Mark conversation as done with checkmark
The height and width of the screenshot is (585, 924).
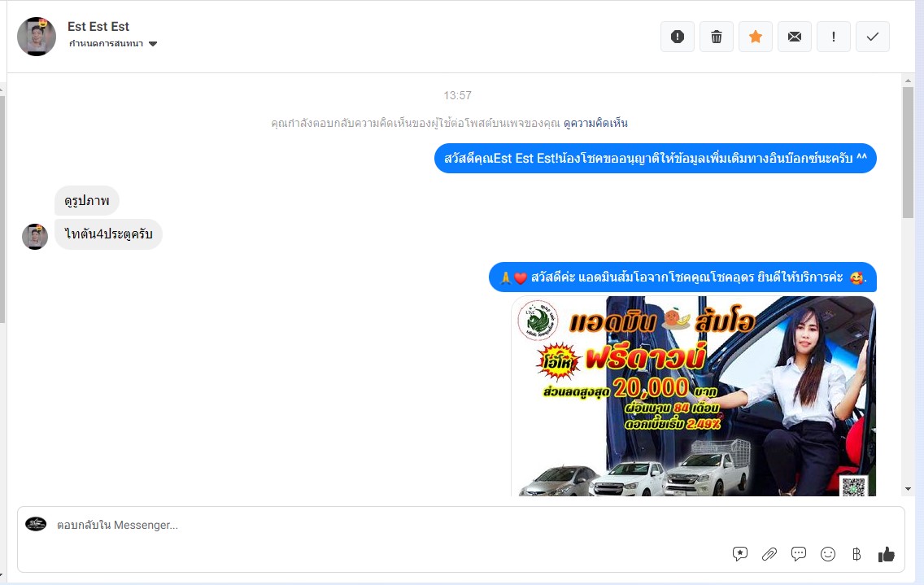pyautogui.click(x=872, y=37)
